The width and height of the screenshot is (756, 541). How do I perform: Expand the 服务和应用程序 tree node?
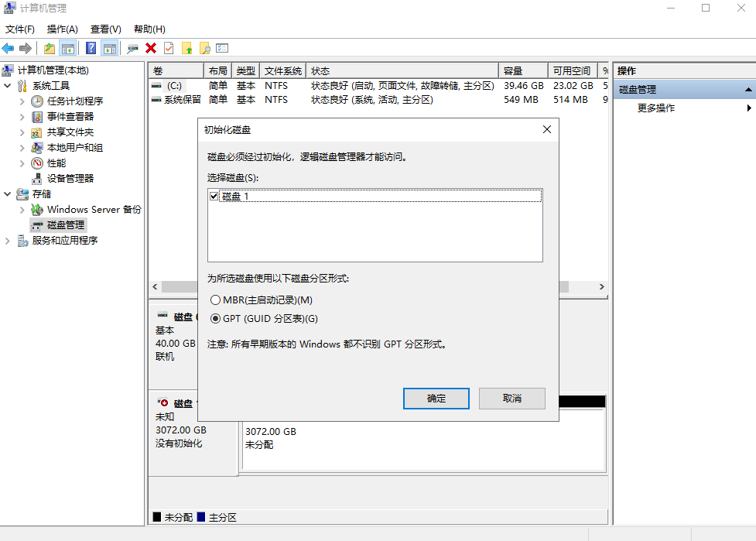coord(7,241)
